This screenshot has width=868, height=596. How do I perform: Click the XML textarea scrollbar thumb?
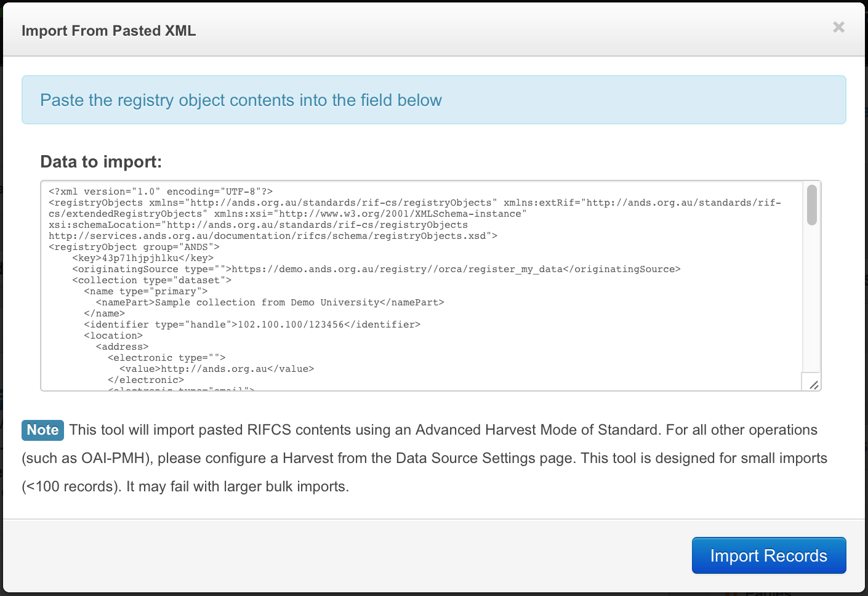tap(812, 205)
